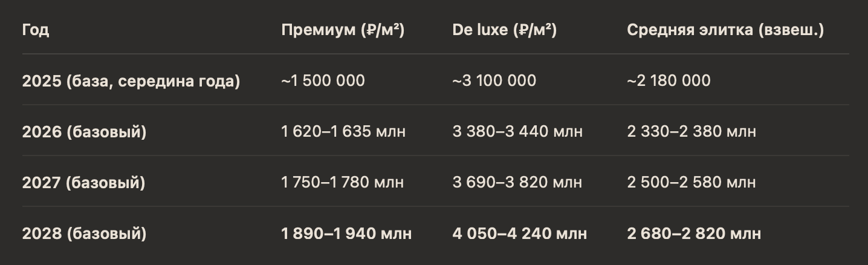The width and height of the screenshot is (868, 265).
Task: Select the "Премиум (₽/м²)" column header
Action: (x=343, y=30)
